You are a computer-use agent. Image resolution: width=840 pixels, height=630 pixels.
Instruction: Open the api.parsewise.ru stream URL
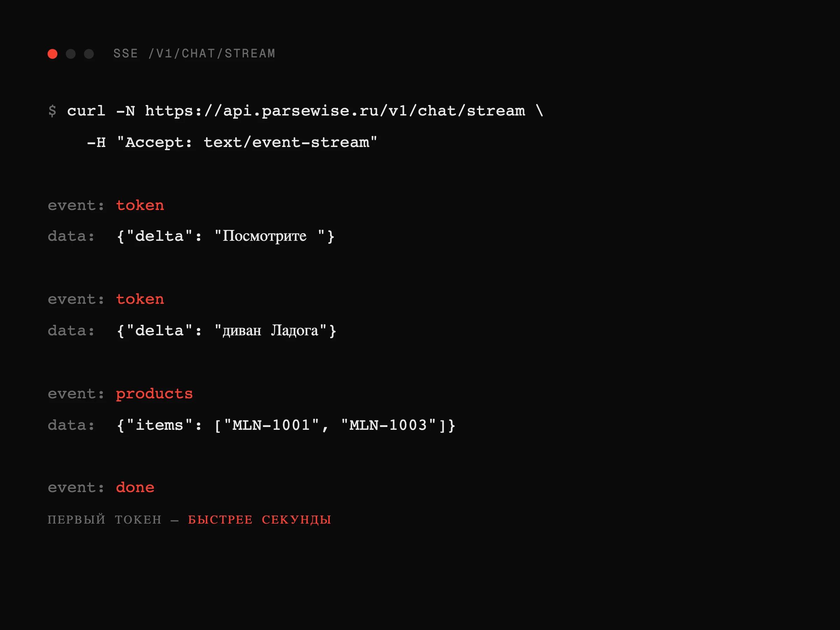tap(335, 111)
